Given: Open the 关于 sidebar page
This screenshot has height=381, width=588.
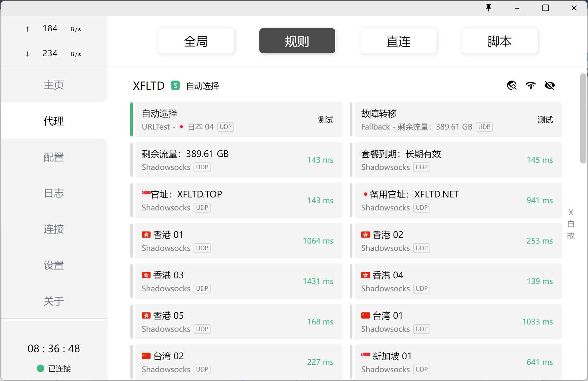Looking at the screenshot, I should (x=54, y=301).
